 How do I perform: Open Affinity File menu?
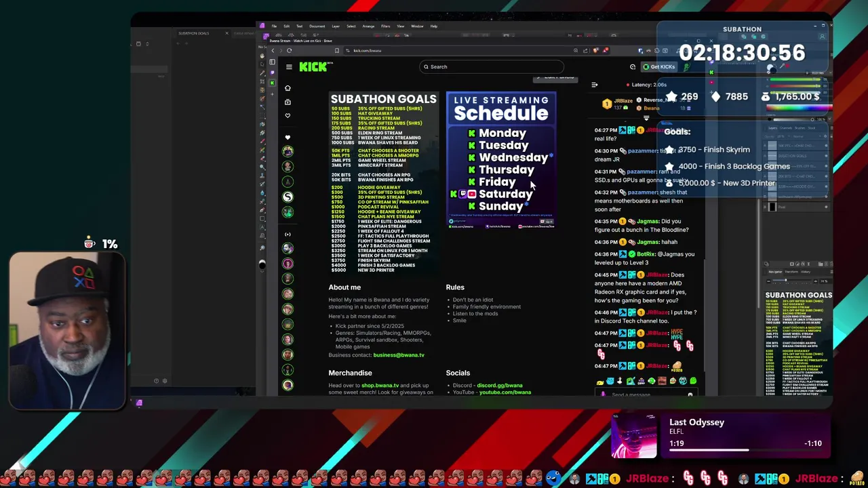(x=274, y=26)
